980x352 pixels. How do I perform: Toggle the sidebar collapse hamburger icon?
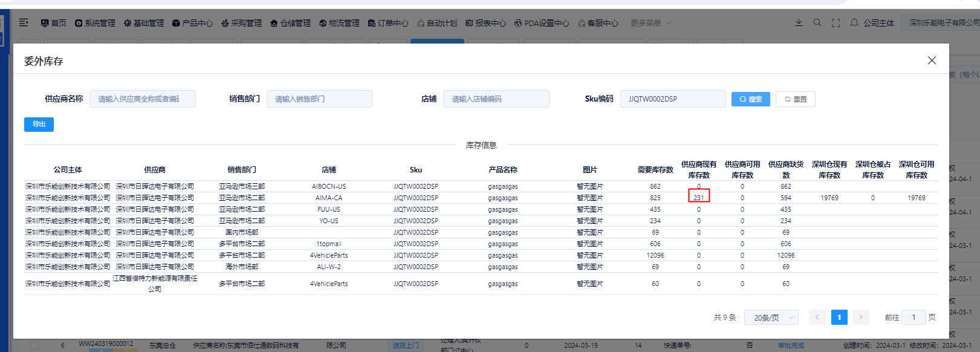24,22
